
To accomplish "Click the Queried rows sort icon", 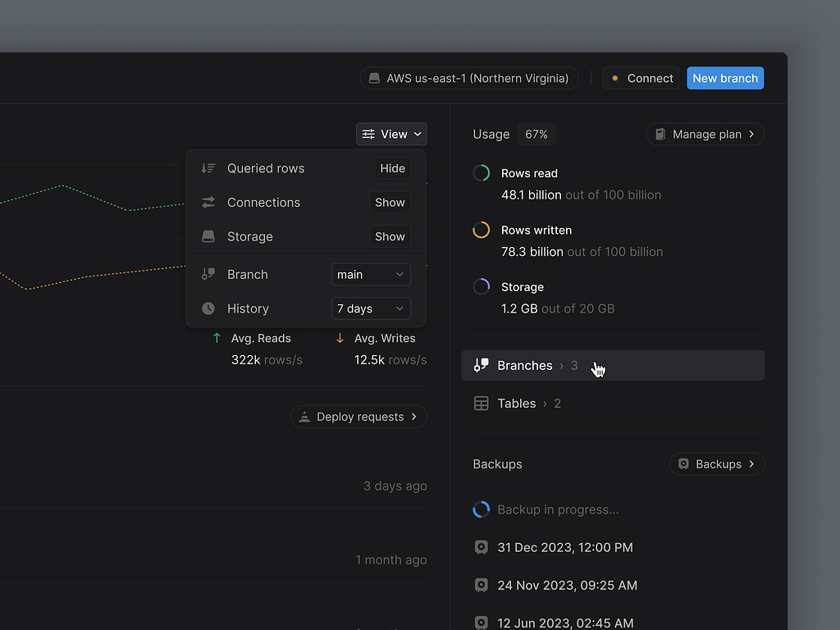I will point(208,168).
